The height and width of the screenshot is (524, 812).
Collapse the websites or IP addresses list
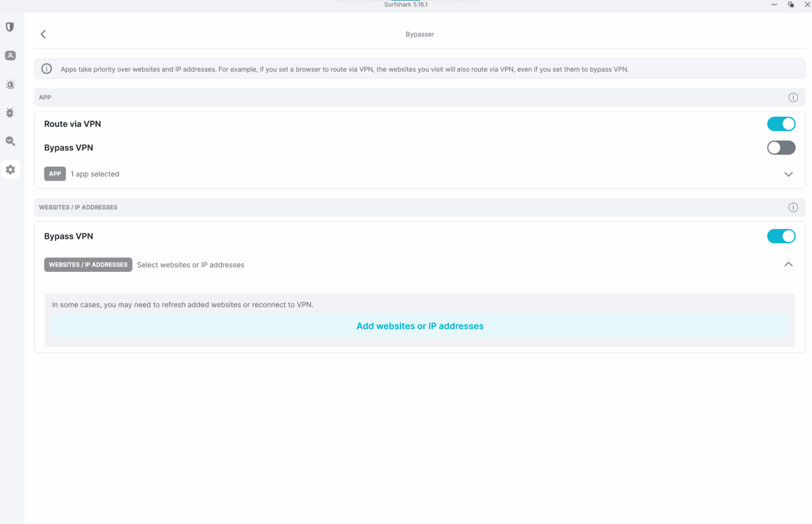(788, 265)
